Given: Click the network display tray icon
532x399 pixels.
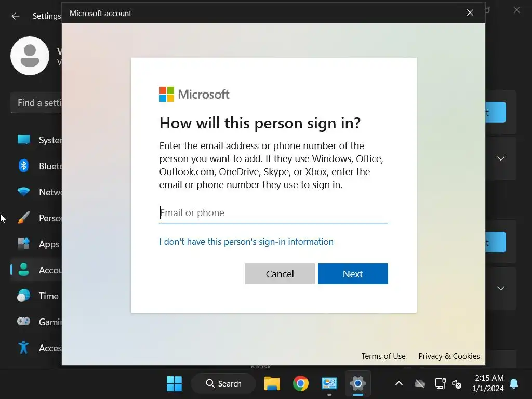Looking at the screenshot, I should (440, 384).
